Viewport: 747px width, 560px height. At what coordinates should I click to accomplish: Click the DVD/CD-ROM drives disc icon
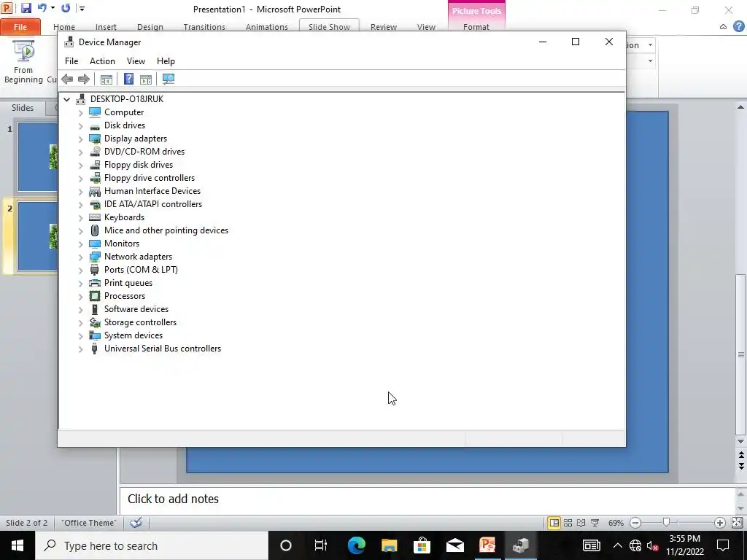click(x=95, y=152)
